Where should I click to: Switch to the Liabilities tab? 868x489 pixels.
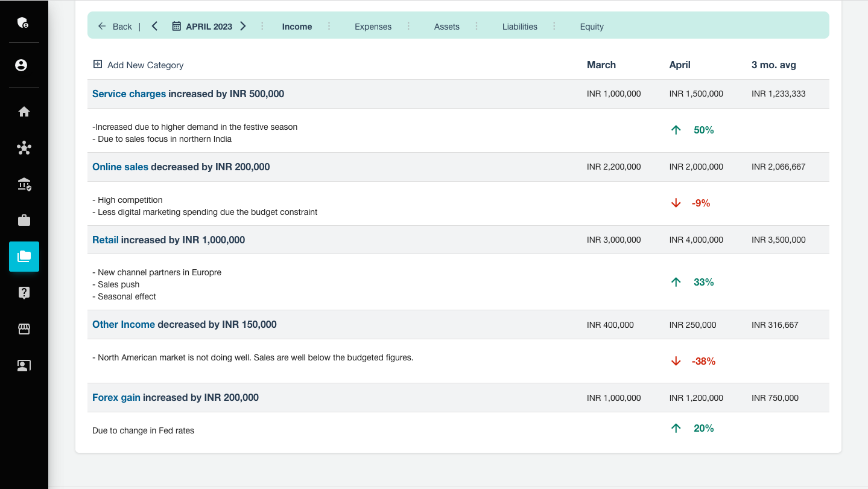[x=519, y=27]
